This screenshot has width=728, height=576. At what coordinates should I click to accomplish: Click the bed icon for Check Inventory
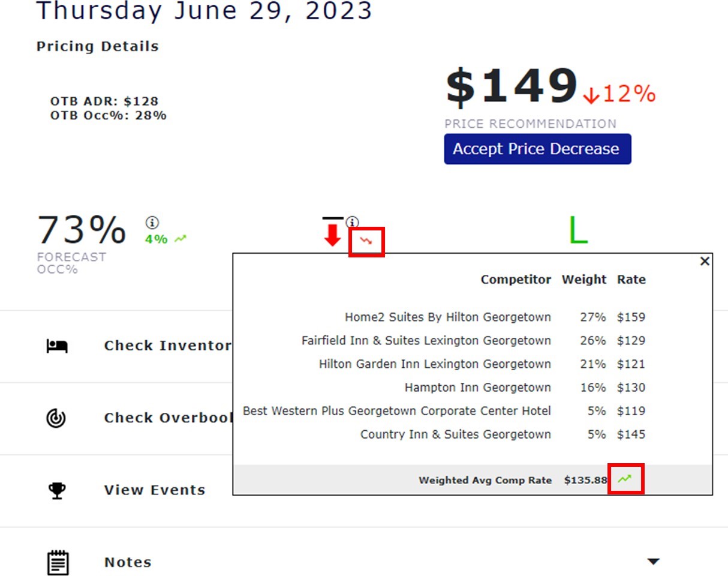(x=58, y=346)
